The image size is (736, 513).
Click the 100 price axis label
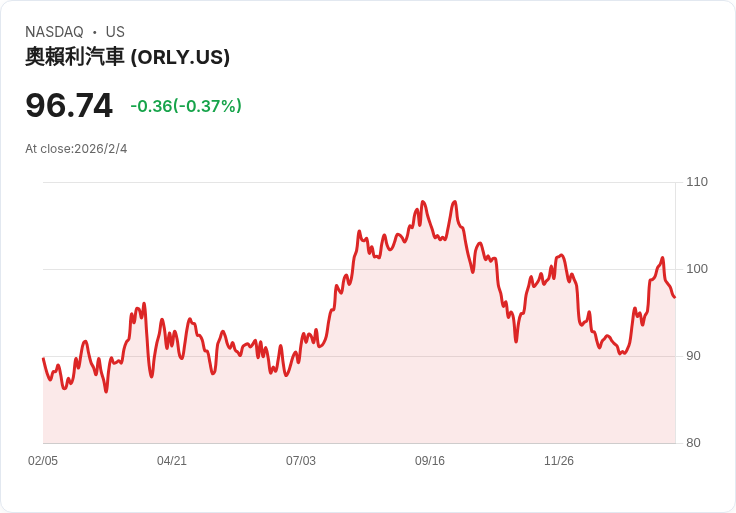coord(697,269)
